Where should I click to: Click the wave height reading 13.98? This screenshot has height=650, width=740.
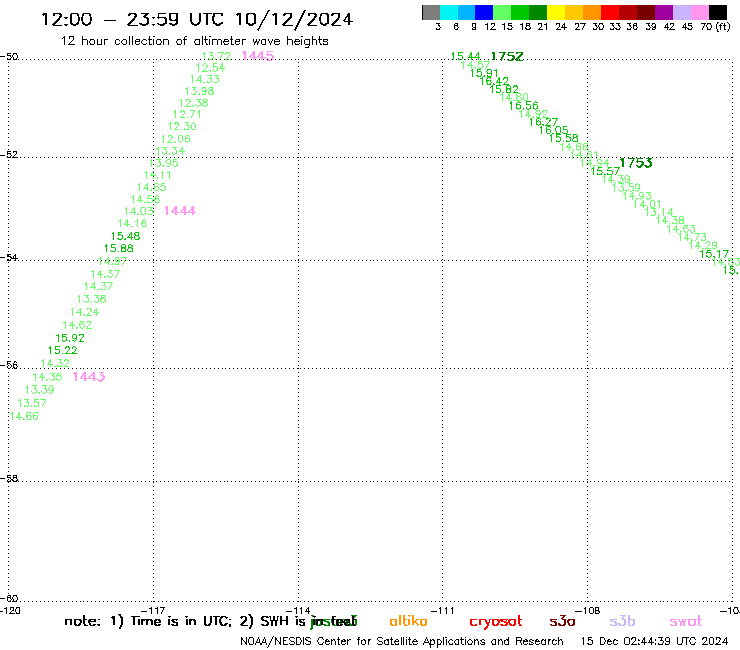click(x=199, y=91)
